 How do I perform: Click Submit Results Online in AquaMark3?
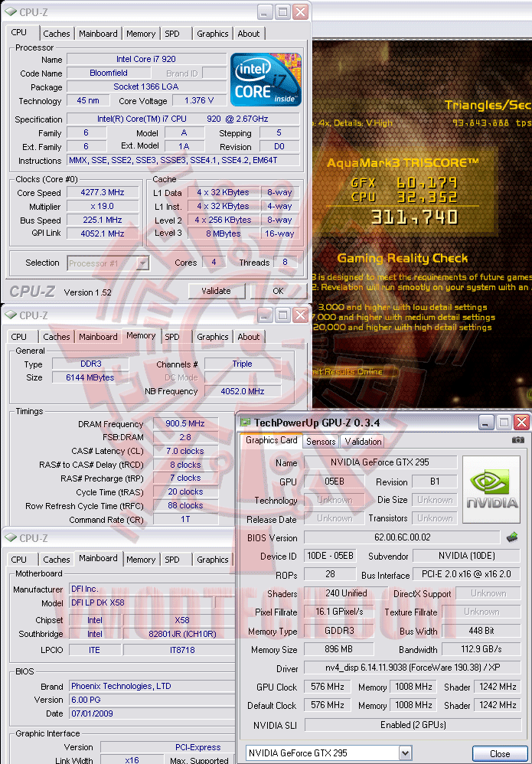click(x=356, y=372)
